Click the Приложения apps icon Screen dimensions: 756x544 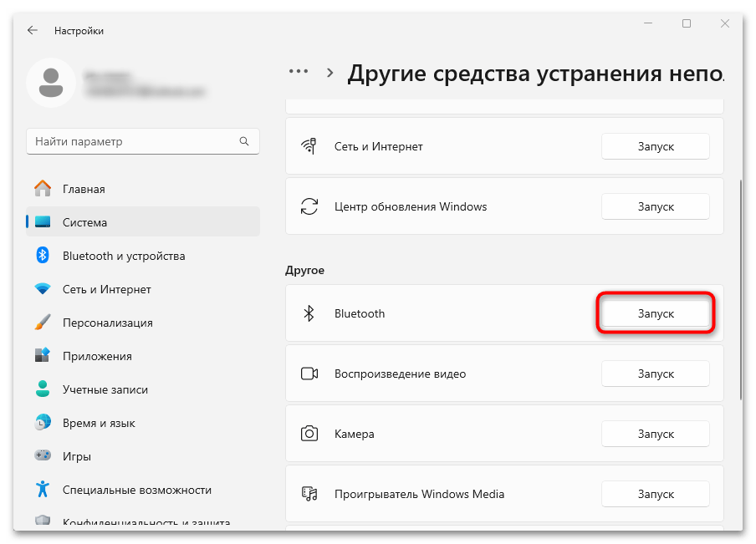point(43,356)
